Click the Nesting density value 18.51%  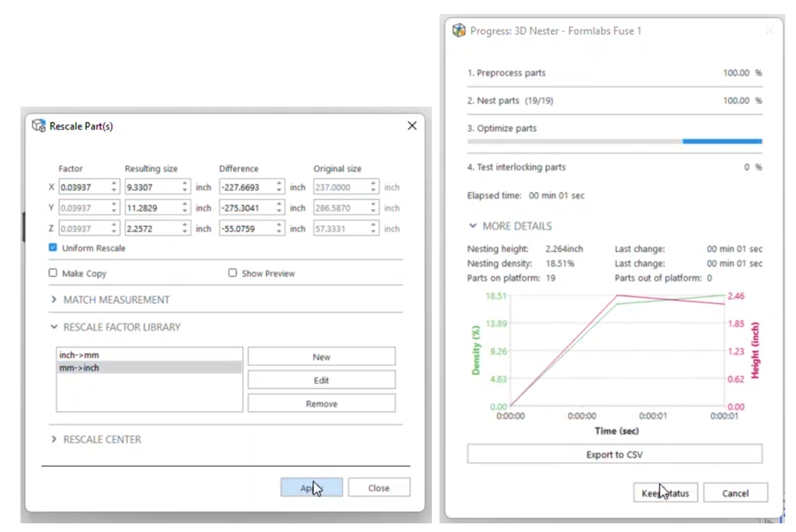[x=560, y=263]
